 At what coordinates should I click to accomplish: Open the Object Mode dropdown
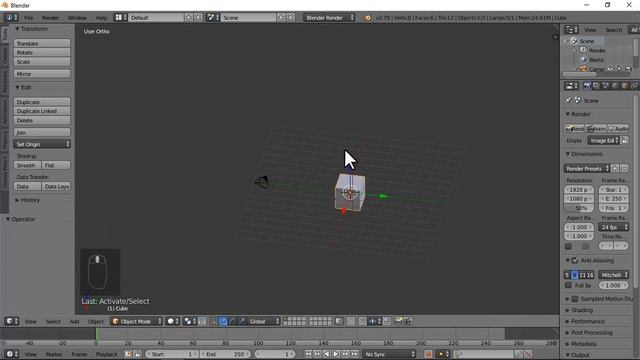coord(136,321)
